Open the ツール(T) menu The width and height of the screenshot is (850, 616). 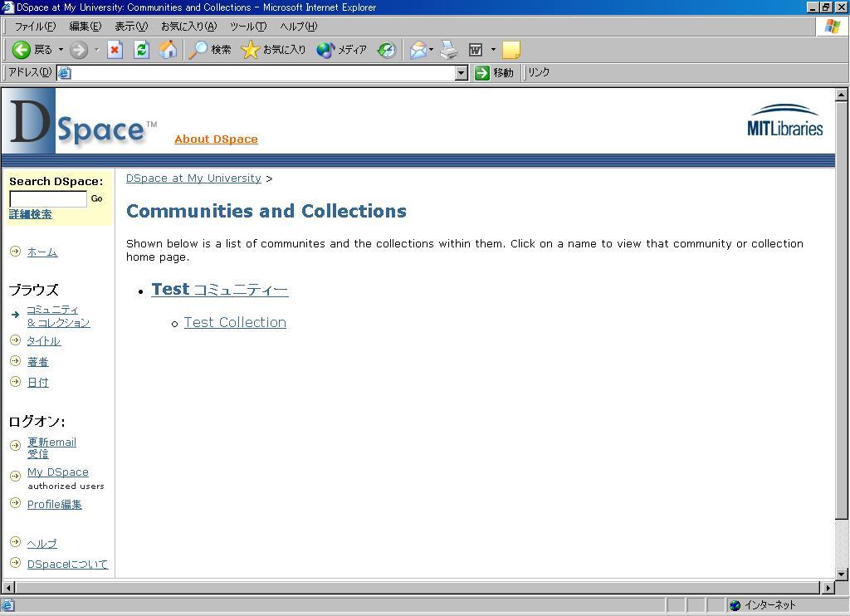click(x=248, y=26)
